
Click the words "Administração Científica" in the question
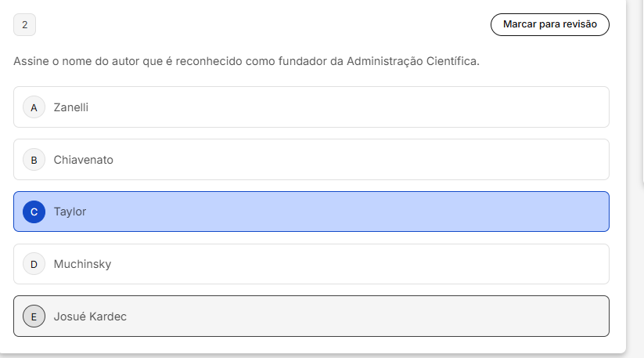coord(412,60)
